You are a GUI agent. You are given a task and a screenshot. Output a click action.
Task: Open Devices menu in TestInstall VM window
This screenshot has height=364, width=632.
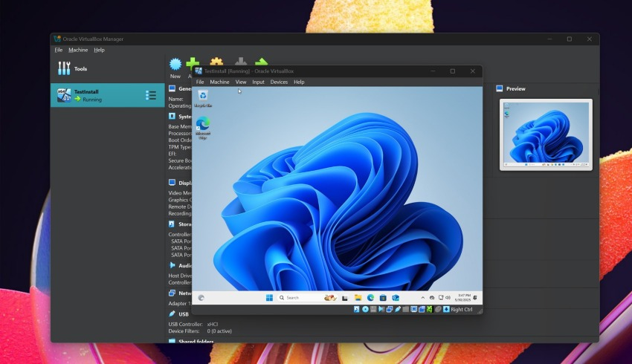(279, 82)
